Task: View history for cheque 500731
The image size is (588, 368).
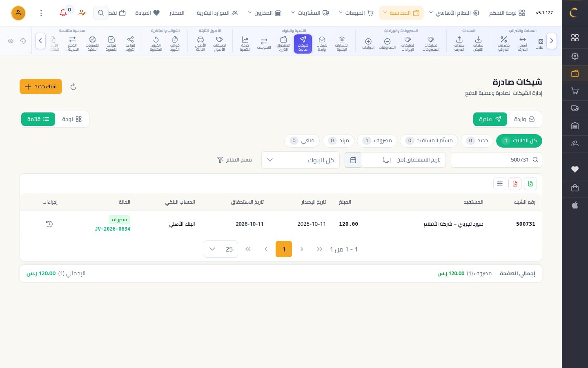Action: 49,224
